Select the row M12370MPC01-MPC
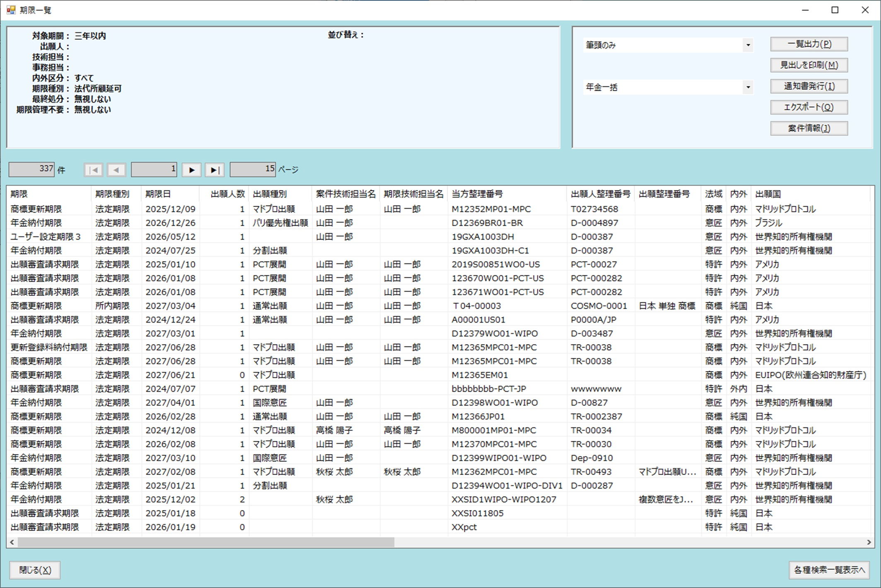Screen dimensions: 881x588 pos(439,444)
